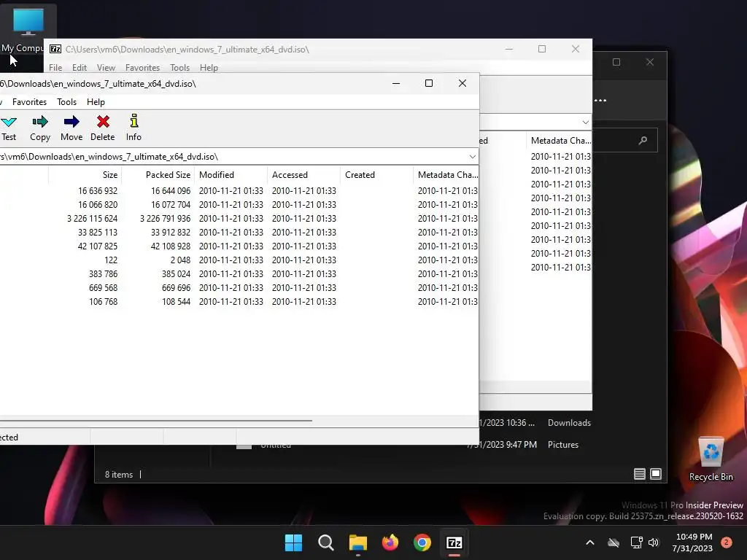Open the File menu in back 7-Zip window

click(55, 68)
